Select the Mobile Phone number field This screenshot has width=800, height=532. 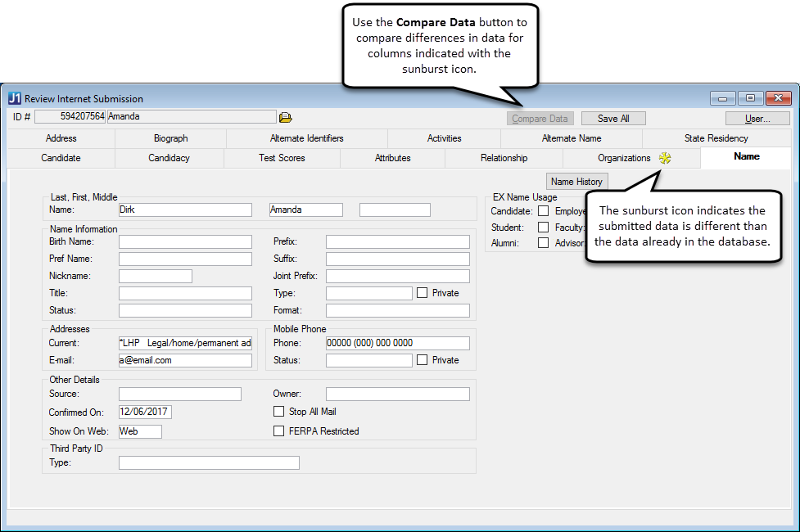tap(397, 343)
